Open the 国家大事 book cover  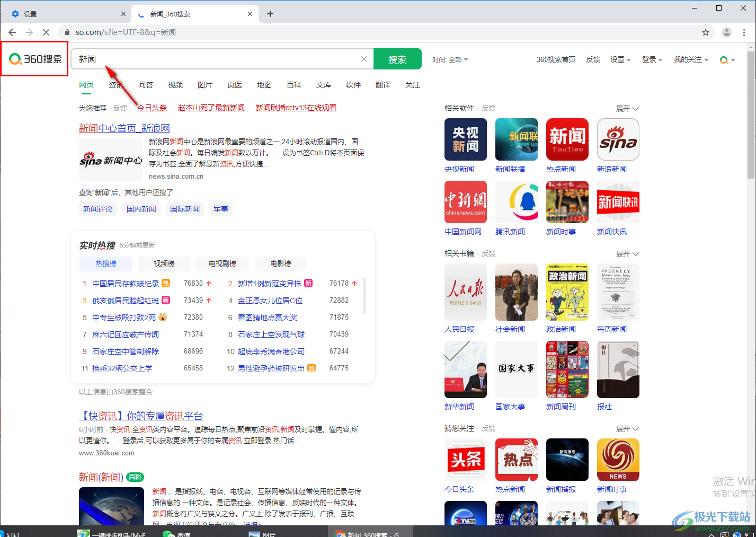517,369
